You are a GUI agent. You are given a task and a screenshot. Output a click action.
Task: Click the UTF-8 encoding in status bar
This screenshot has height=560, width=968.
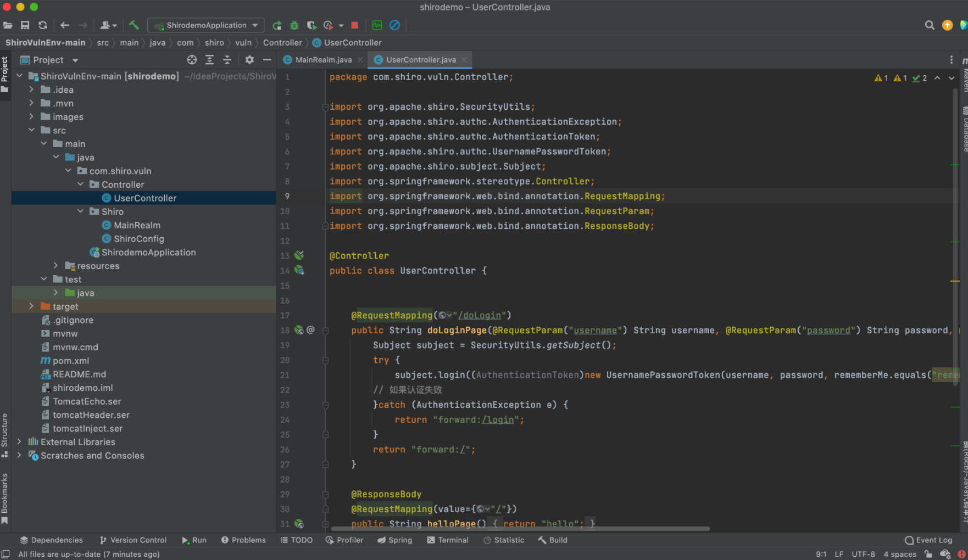[x=863, y=554]
